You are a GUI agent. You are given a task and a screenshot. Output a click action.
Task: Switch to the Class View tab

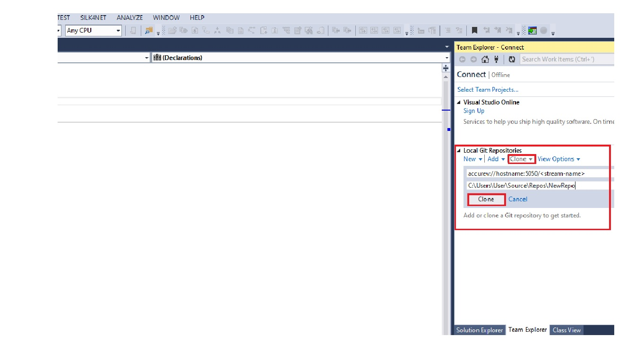pyautogui.click(x=567, y=330)
